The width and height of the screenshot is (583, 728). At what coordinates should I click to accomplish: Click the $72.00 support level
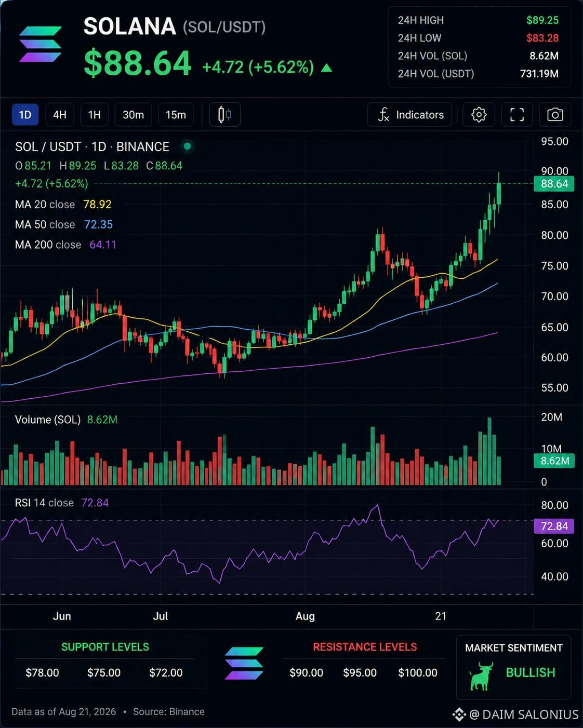tap(166, 673)
